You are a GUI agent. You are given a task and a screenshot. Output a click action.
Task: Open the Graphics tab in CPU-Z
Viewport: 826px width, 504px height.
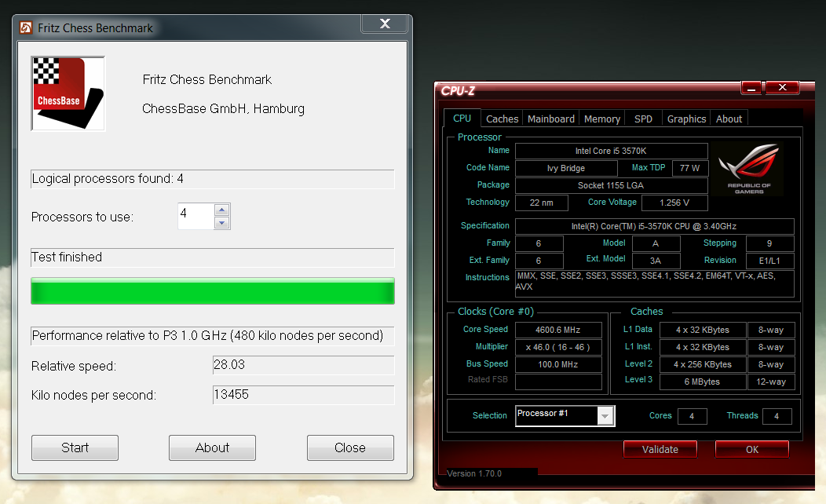(x=686, y=119)
